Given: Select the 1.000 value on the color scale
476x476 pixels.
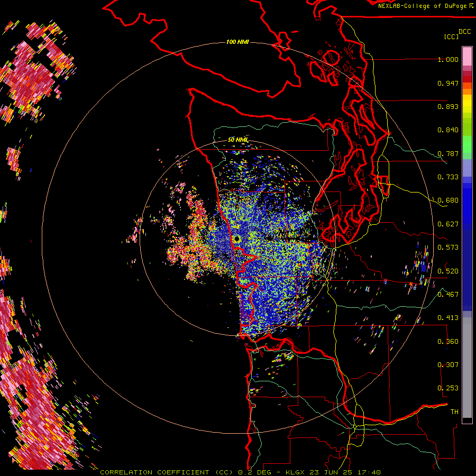Looking at the screenshot, I should [448, 59].
